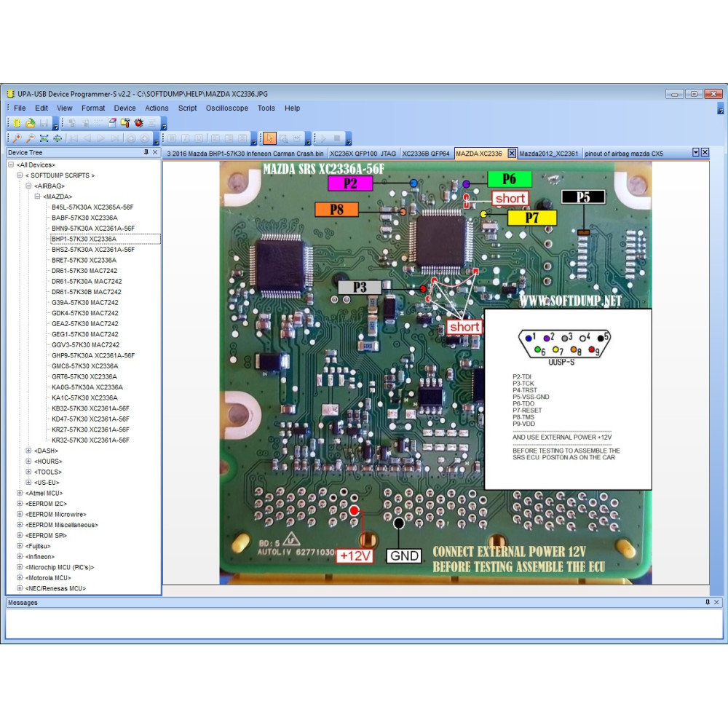Open the document tab list dropdown
Viewport: 728px width, 728px height.
695,152
